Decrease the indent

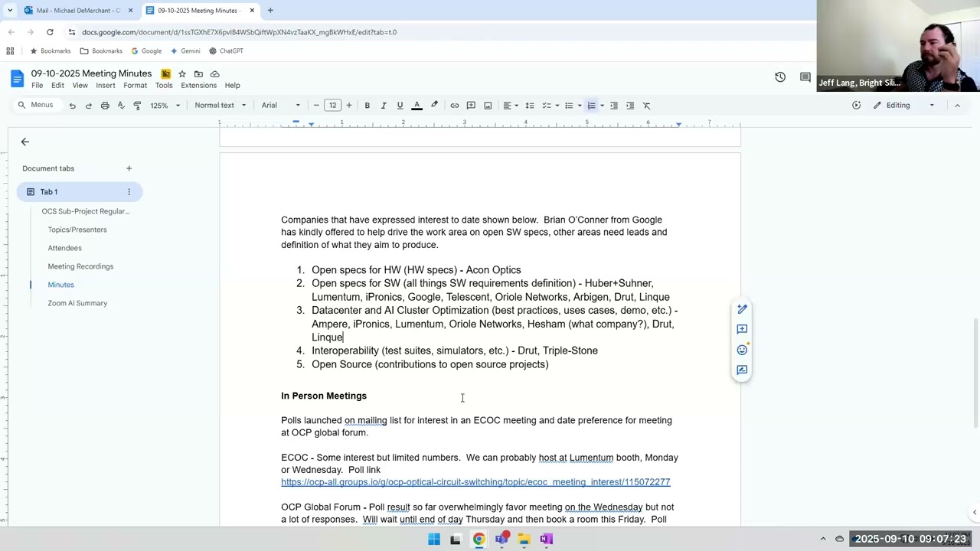click(x=613, y=106)
